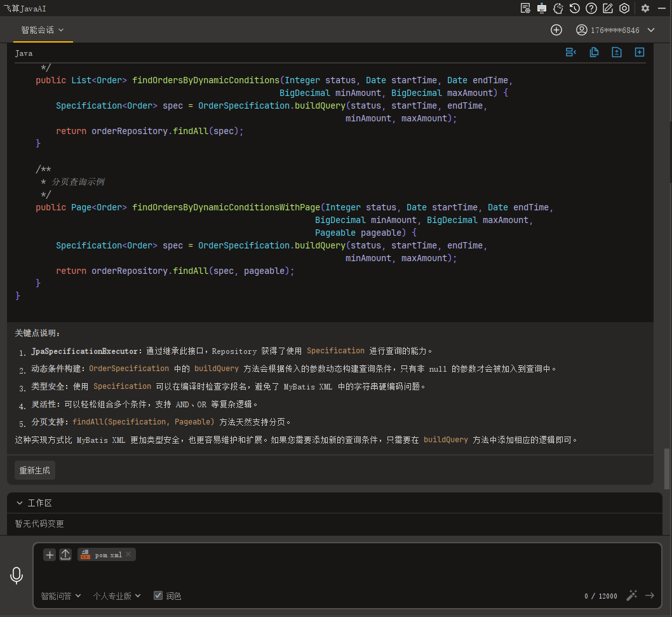The width and height of the screenshot is (672, 617).
Task: Click the 分页查询示例 code comment
Action: [78, 182]
